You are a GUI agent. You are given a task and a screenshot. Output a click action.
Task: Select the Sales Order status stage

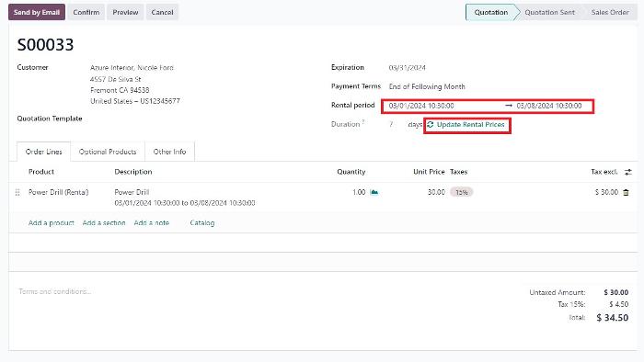610,12
